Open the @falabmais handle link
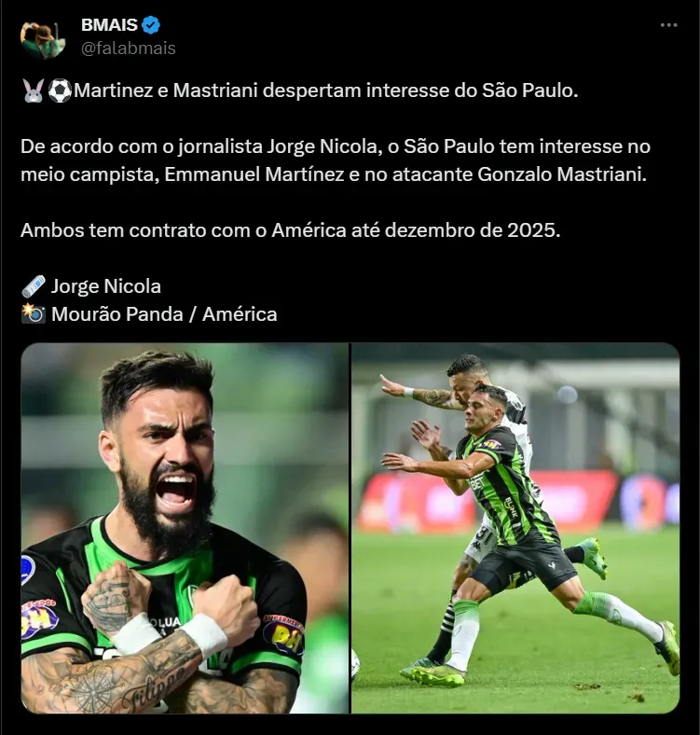This screenshot has height=735, width=700. (129, 49)
